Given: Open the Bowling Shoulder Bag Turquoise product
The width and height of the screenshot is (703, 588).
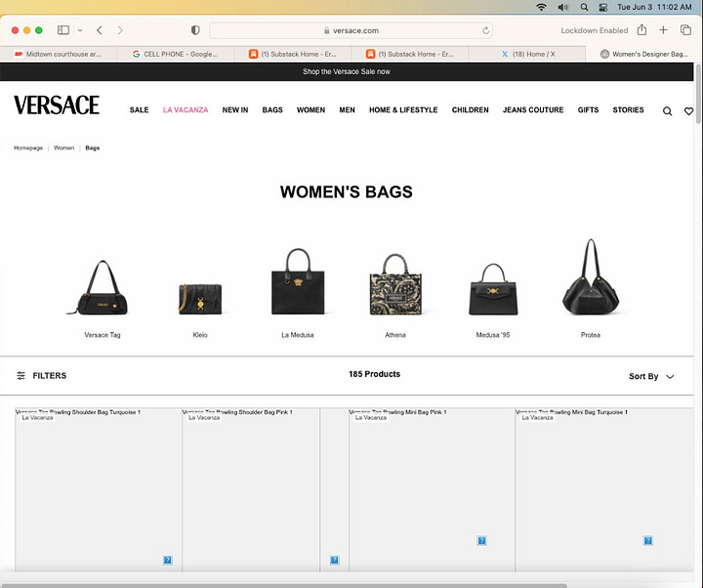Looking at the screenshot, I should [x=99, y=489].
